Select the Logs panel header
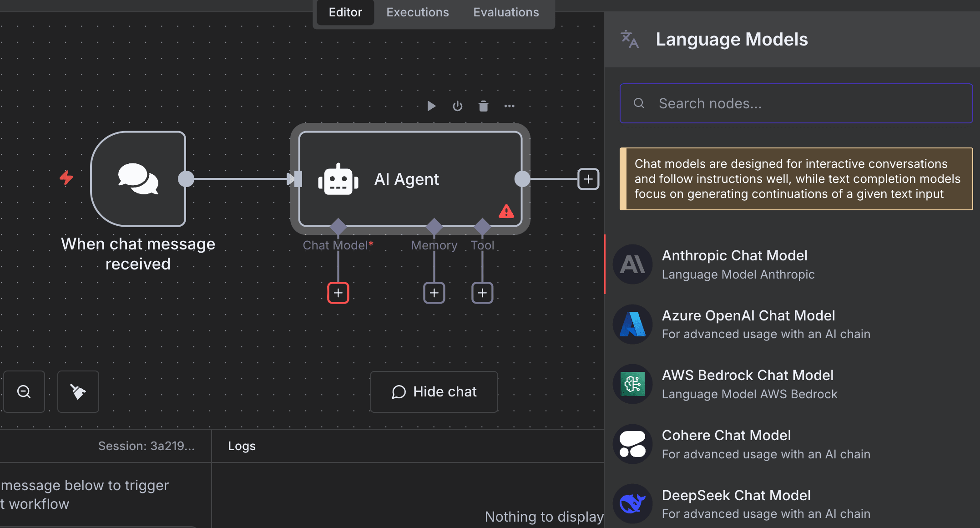This screenshot has height=528, width=980. click(242, 446)
